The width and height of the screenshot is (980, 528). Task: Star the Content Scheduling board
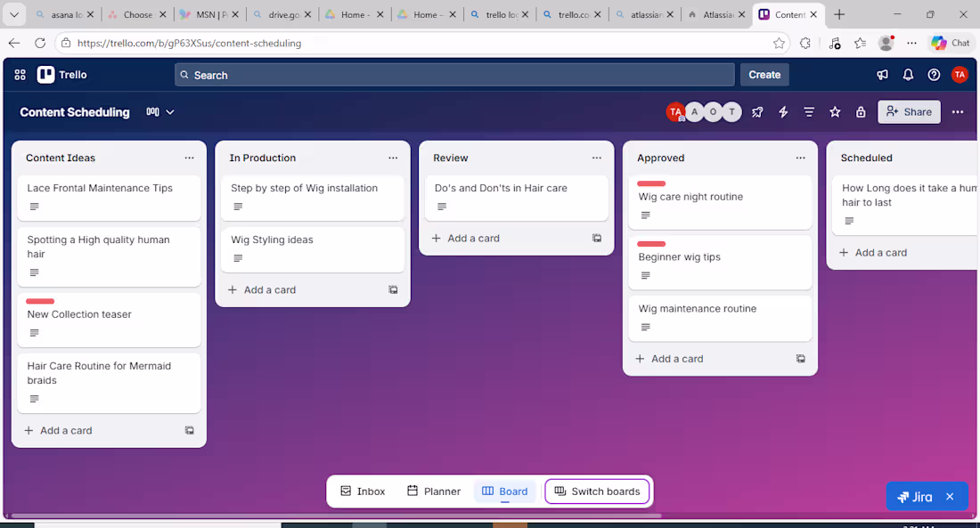coord(835,112)
